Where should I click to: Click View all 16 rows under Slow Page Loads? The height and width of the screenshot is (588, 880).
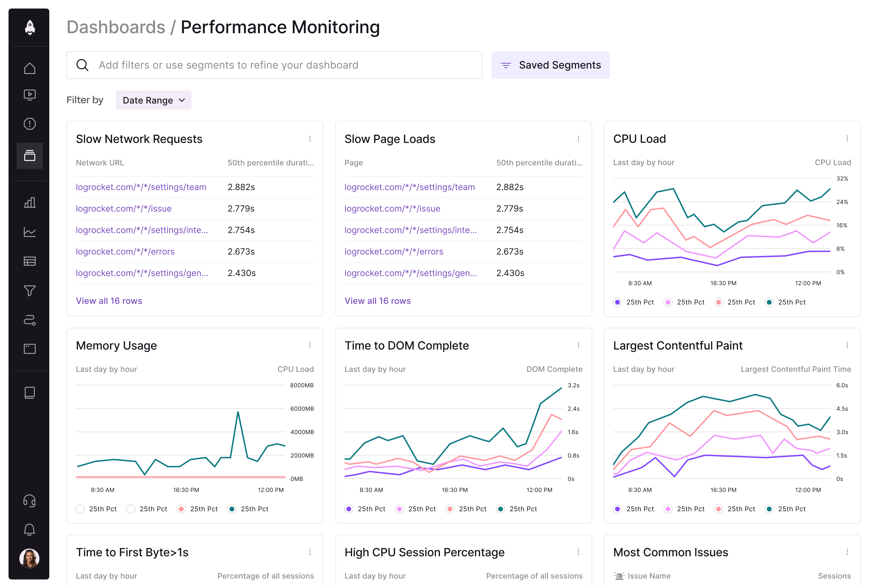378,301
